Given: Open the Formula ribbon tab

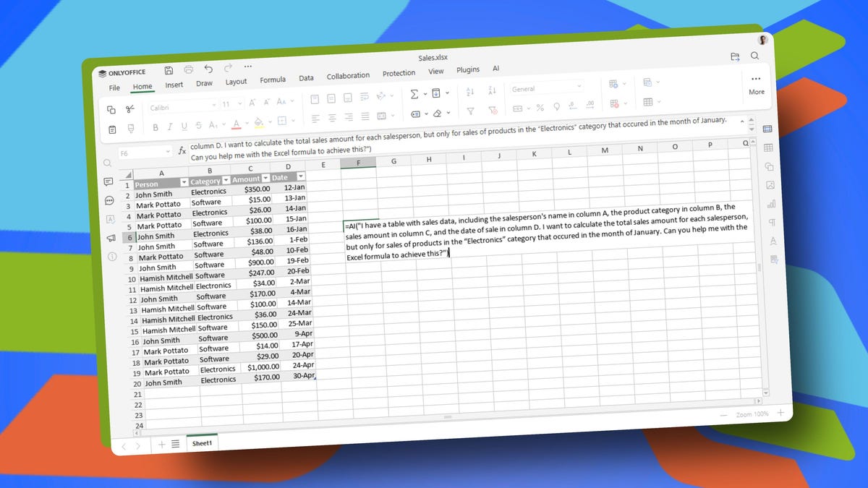Looking at the screenshot, I should pos(273,80).
